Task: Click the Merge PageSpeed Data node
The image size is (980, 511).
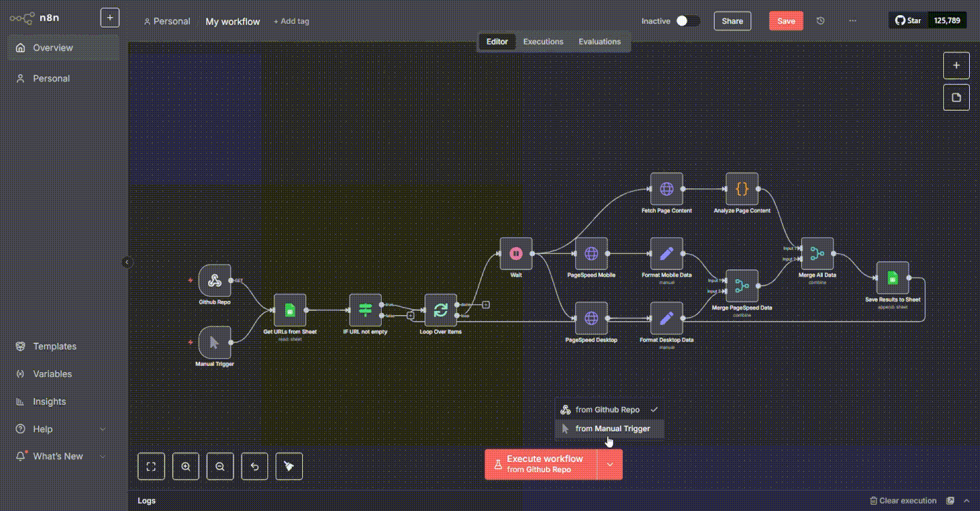Action: (742, 286)
